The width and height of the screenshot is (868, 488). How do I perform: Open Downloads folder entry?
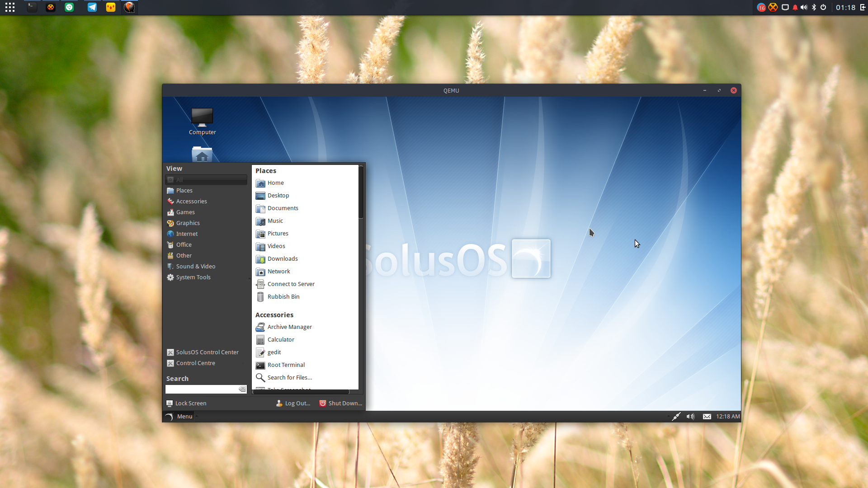(305, 259)
